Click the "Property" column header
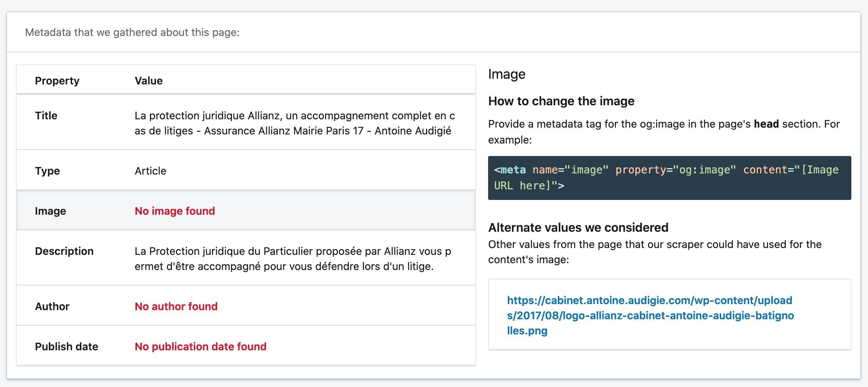868x387 pixels. click(x=57, y=81)
